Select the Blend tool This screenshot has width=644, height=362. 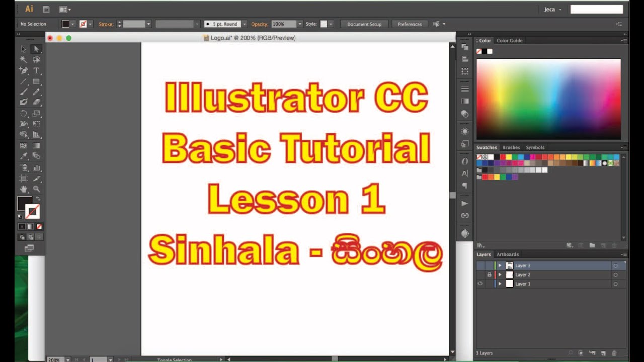[x=36, y=156]
